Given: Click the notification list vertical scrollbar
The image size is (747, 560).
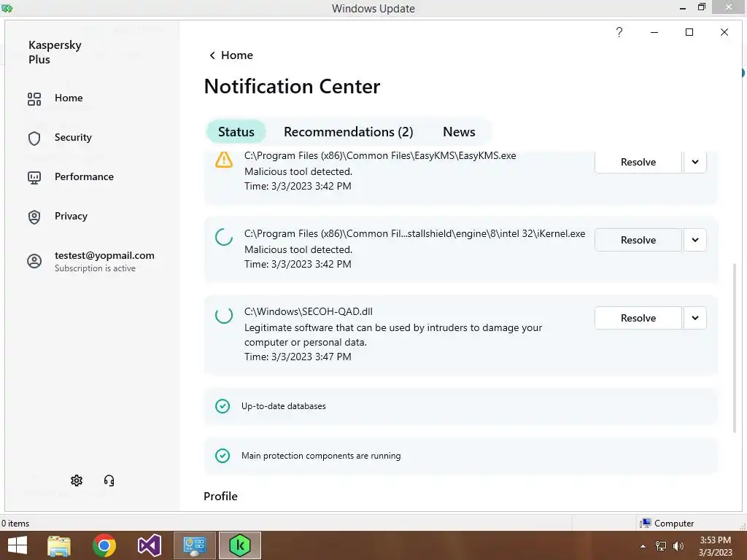Looking at the screenshot, I should 734,348.
